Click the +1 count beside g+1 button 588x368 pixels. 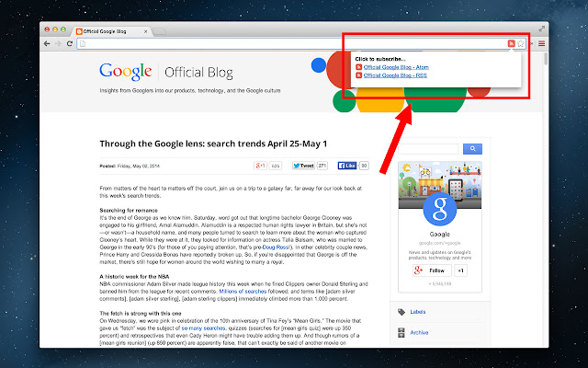tap(276, 166)
